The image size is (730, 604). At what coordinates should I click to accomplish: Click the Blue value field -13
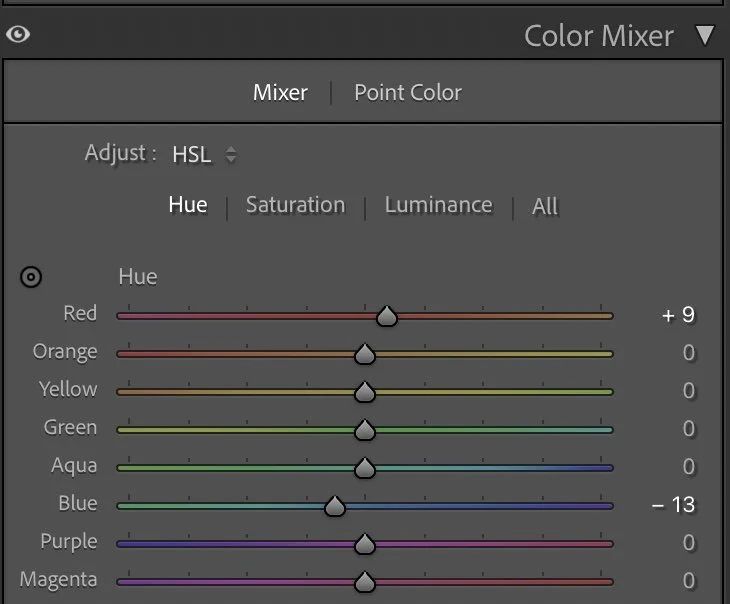click(x=674, y=505)
